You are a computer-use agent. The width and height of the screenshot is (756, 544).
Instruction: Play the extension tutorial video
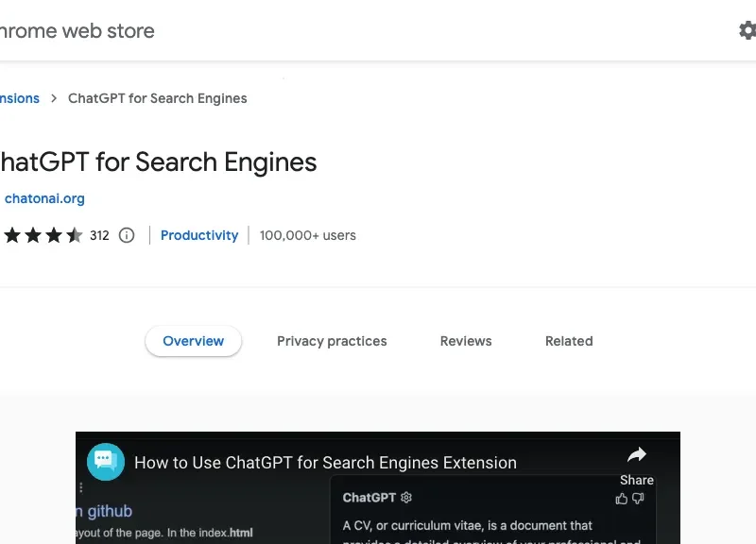coord(378,487)
